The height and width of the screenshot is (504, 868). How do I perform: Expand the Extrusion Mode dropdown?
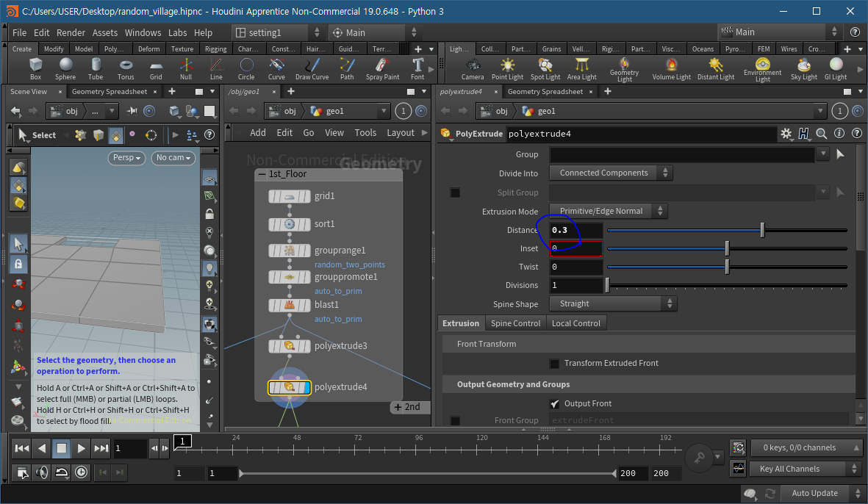(609, 212)
